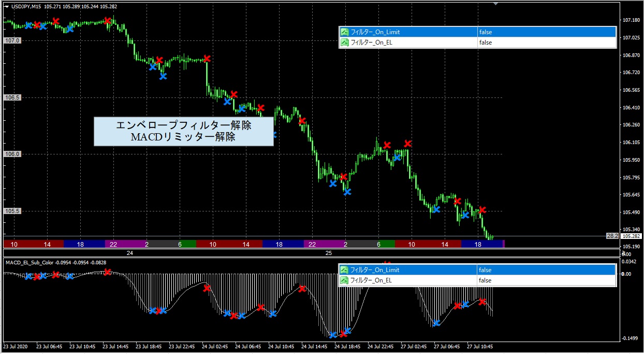Click 106.260 on the price scale
The width and height of the screenshot is (644, 354).
click(631, 125)
